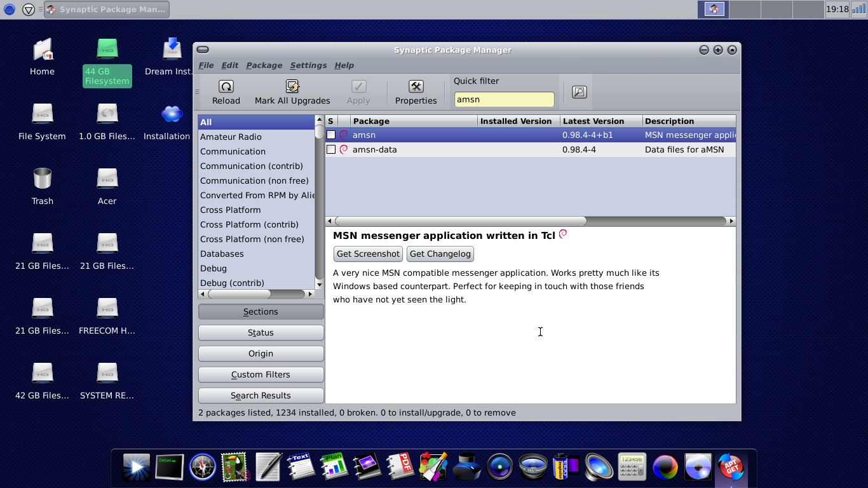Open the Package menu
The image size is (868, 488).
tap(264, 65)
